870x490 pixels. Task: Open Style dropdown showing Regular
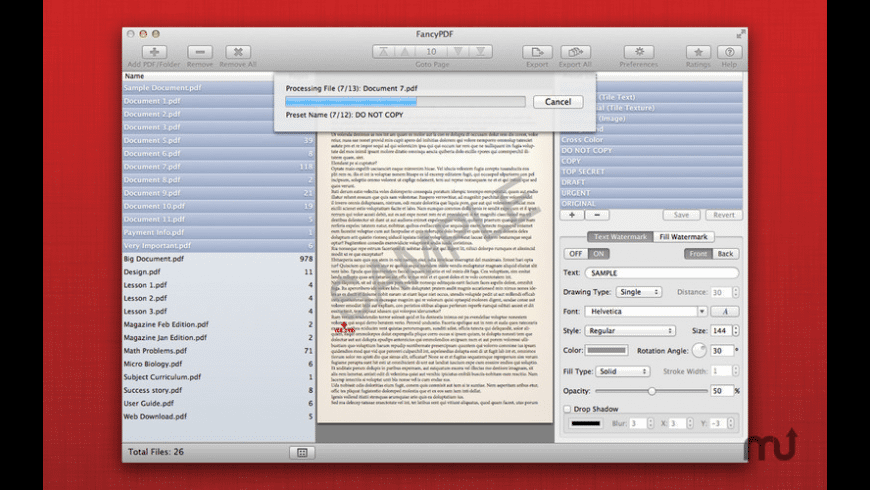pos(630,331)
